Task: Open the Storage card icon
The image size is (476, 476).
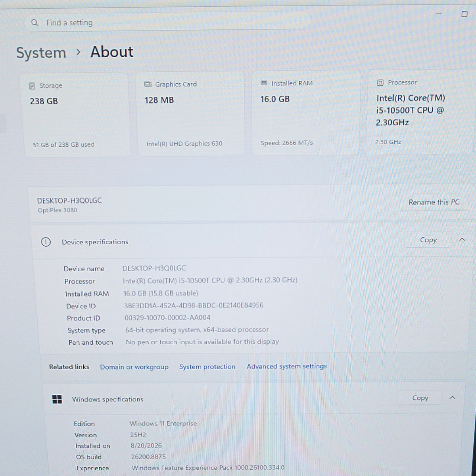Action: (x=32, y=86)
